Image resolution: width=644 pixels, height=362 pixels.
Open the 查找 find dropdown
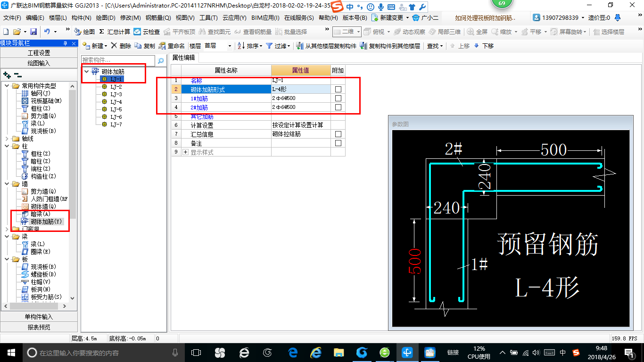(435, 46)
